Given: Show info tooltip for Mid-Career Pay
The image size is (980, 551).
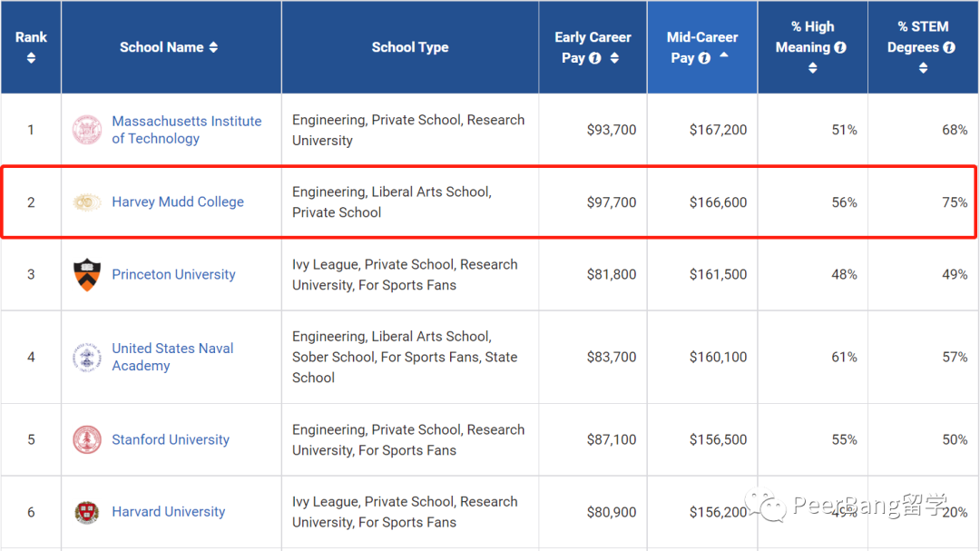Looking at the screenshot, I should 705,58.
